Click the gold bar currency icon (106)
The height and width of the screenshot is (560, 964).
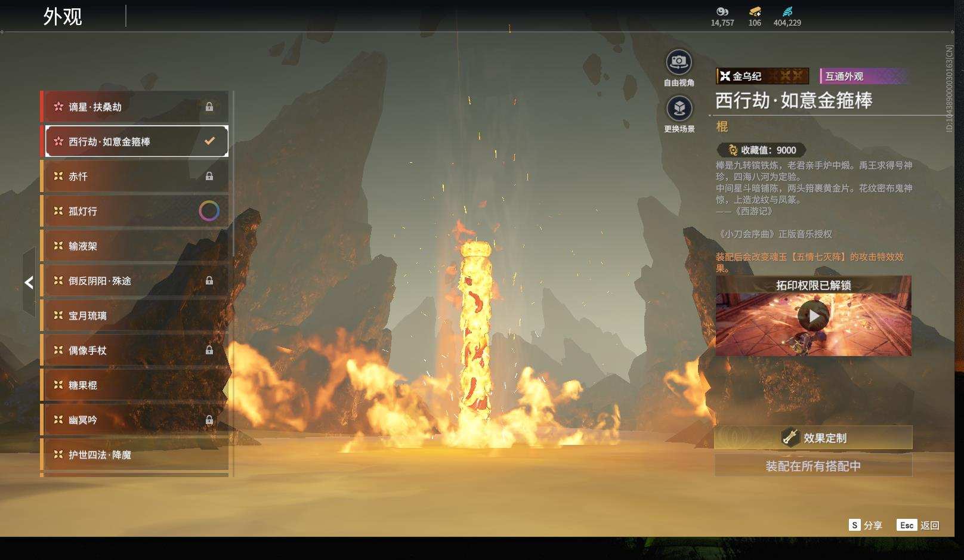pos(755,11)
